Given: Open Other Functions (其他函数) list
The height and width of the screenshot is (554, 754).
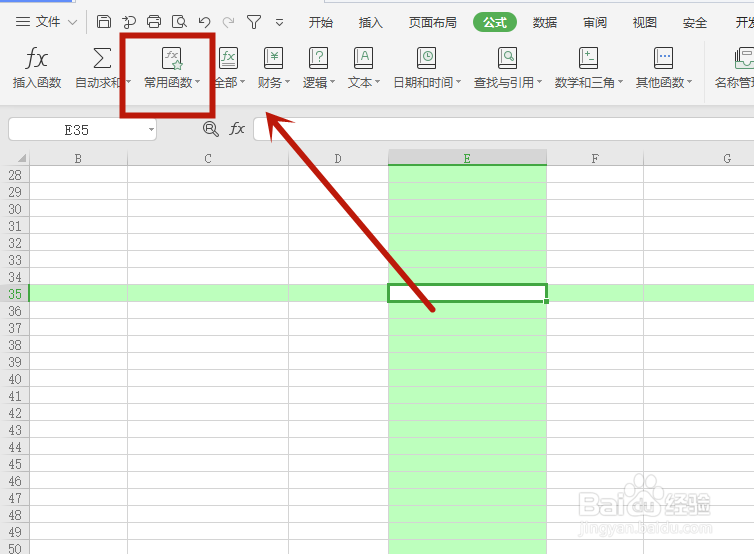Looking at the screenshot, I should tap(664, 68).
